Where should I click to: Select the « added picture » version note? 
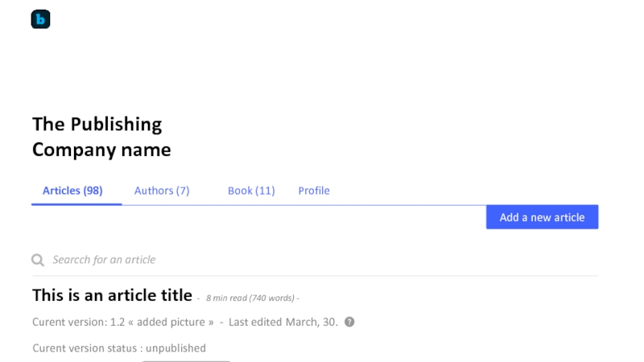pos(175,322)
